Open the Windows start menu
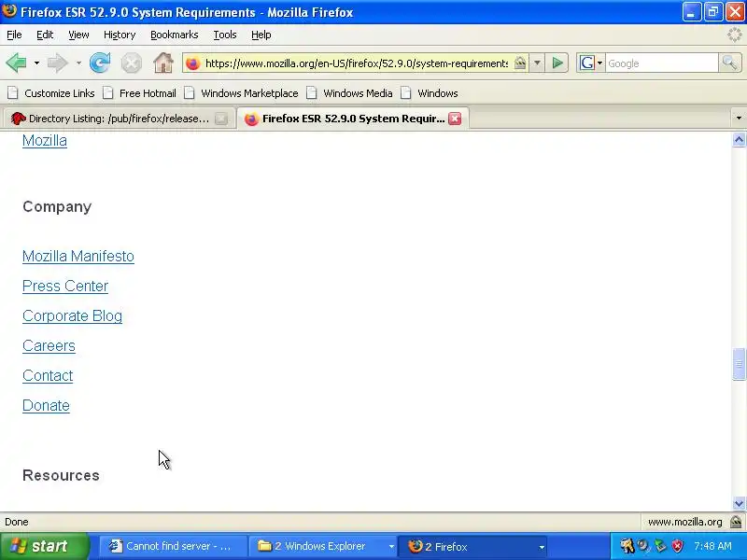747x560 pixels. tap(44, 546)
